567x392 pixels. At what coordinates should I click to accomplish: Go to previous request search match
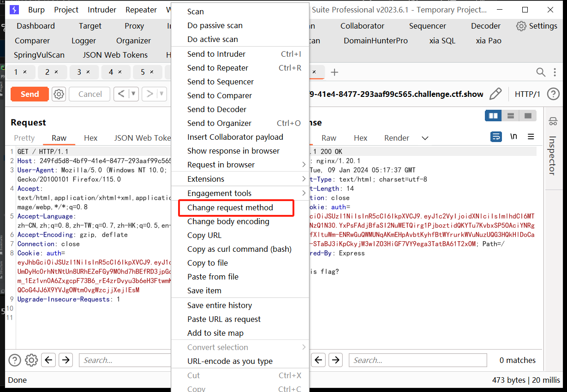49,360
